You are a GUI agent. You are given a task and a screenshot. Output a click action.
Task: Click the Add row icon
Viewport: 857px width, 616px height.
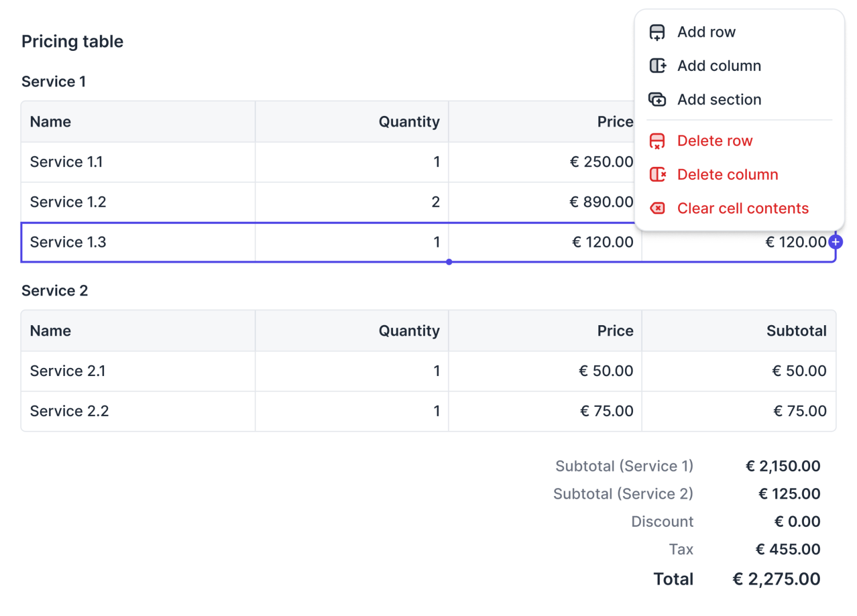[x=657, y=32]
